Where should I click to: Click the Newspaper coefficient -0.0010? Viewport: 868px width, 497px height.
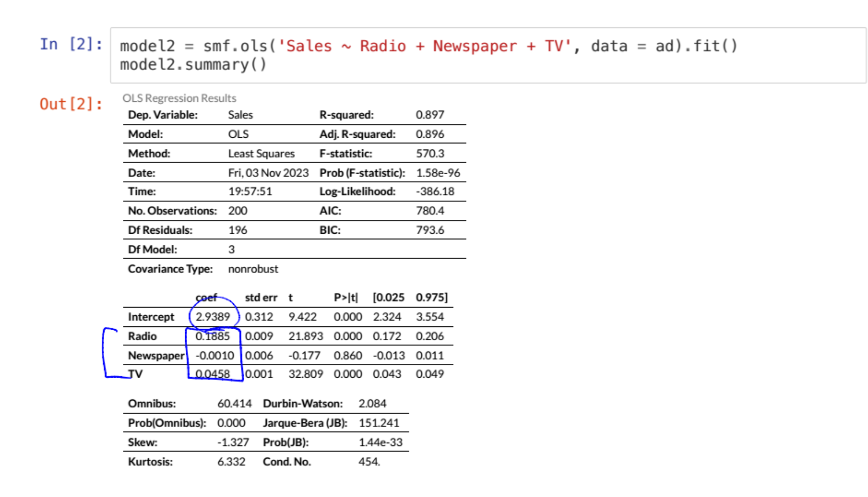pos(214,356)
